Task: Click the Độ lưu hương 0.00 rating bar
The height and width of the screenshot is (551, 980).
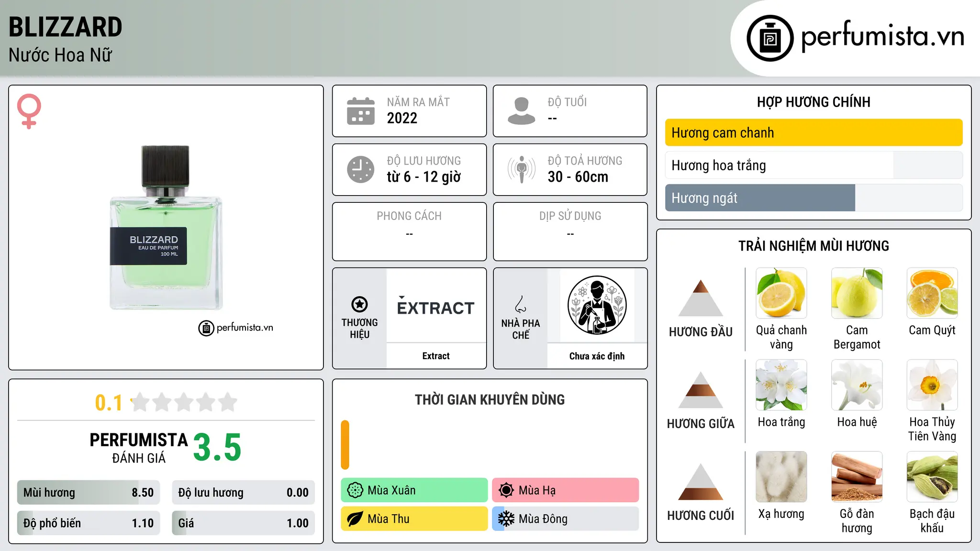Action: 244,493
